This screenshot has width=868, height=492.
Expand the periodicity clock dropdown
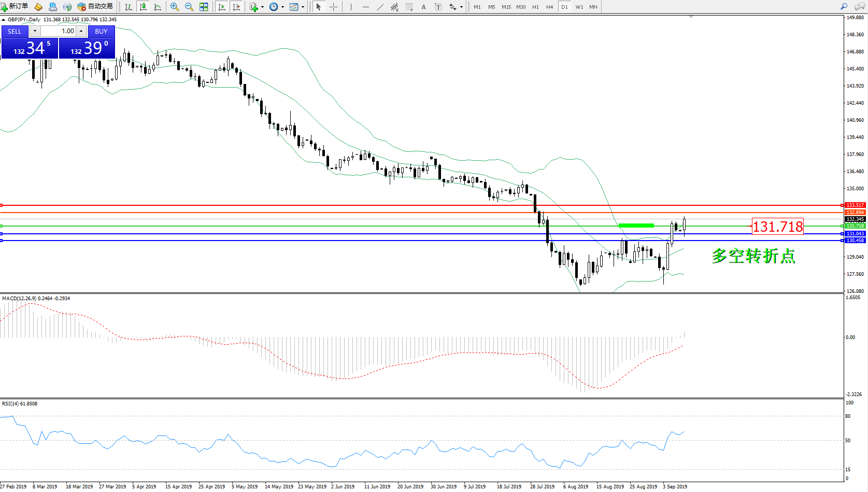(x=282, y=7)
